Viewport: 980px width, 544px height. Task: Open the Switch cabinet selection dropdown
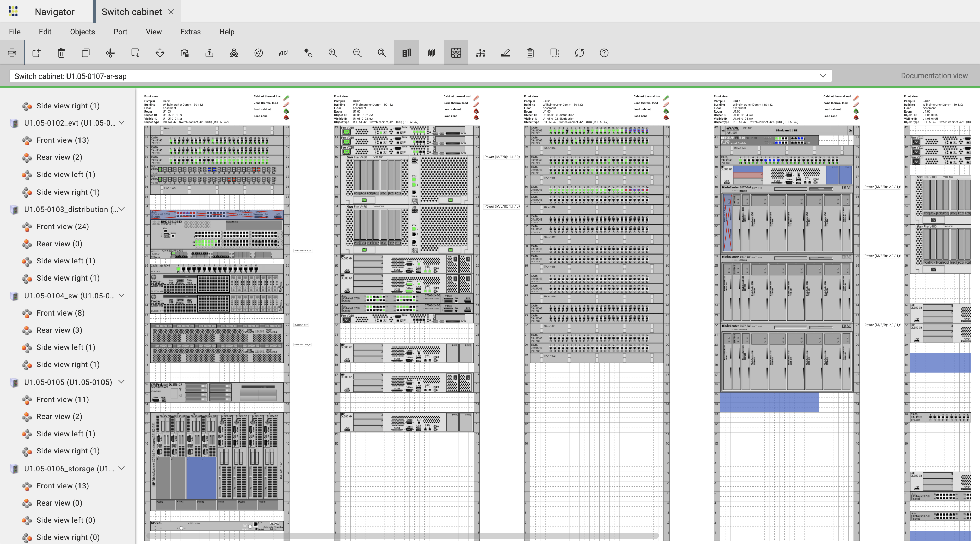coord(822,76)
